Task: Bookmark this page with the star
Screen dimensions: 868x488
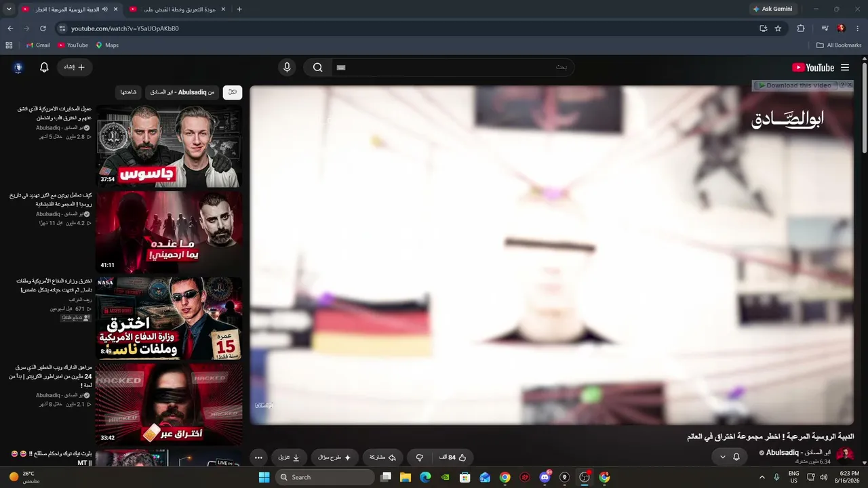Action: point(778,28)
